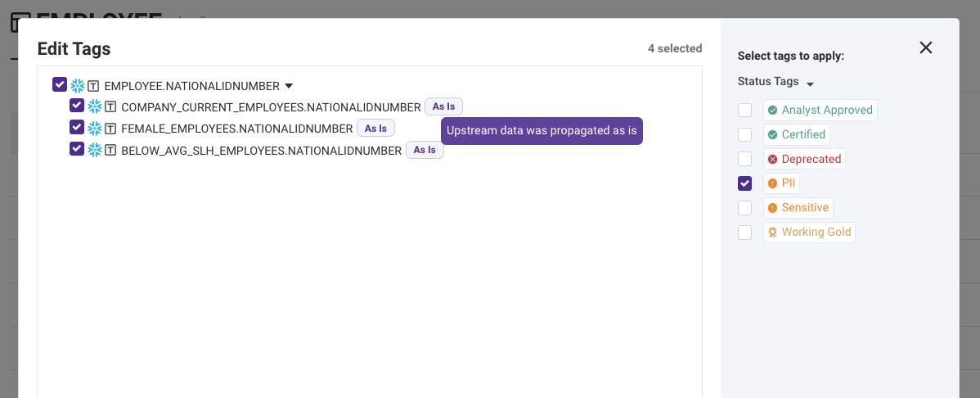Screen dimensions: 980x398
Task: Uncheck the COMPANY_CURRENT_EMPLOYEES.NATIONALIDNUMBER checkbox
Action: tap(77, 105)
